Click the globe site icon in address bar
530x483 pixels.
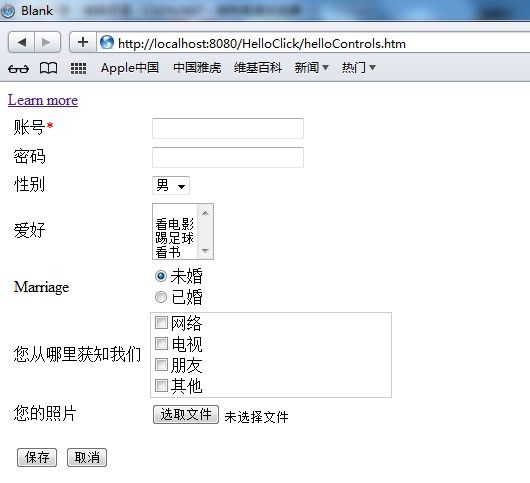coord(107,43)
